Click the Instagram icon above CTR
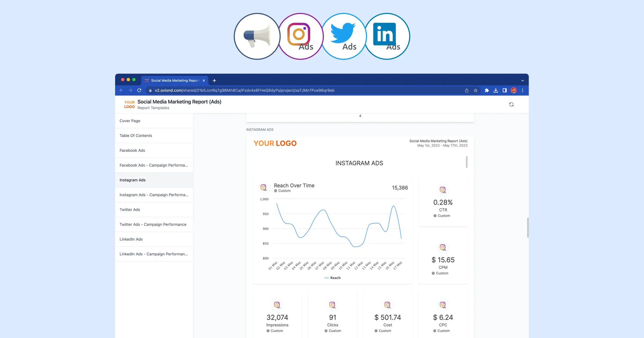Image resolution: width=644 pixels, height=338 pixels. pyautogui.click(x=443, y=190)
